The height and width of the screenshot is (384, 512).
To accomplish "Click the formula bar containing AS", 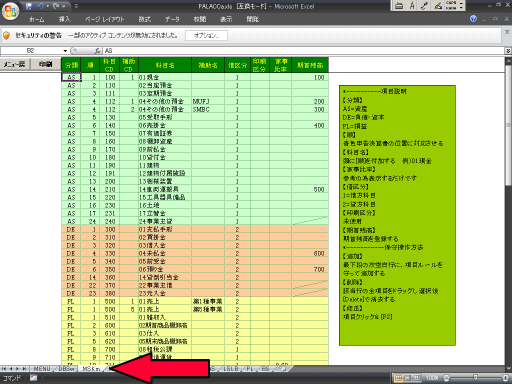I will tap(303, 51).
